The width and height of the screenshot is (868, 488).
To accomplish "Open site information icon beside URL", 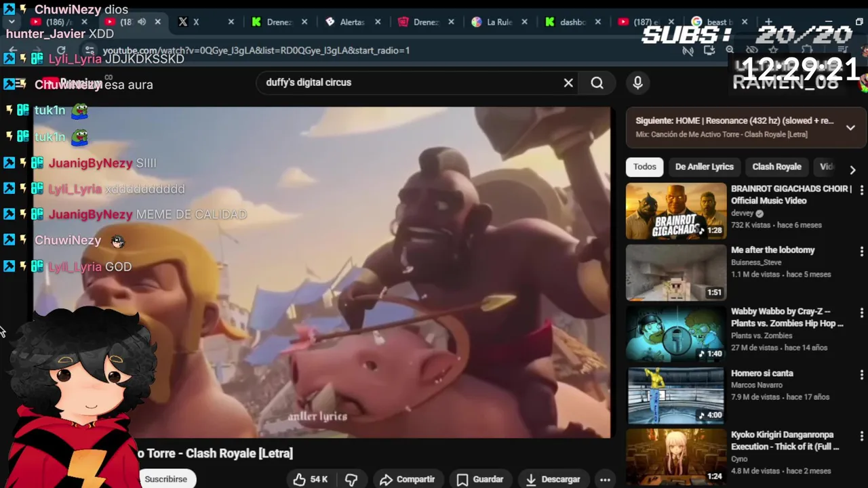I will pyautogui.click(x=89, y=50).
